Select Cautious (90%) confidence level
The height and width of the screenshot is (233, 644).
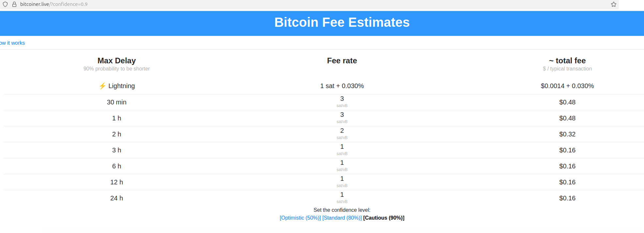click(x=383, y=218)
